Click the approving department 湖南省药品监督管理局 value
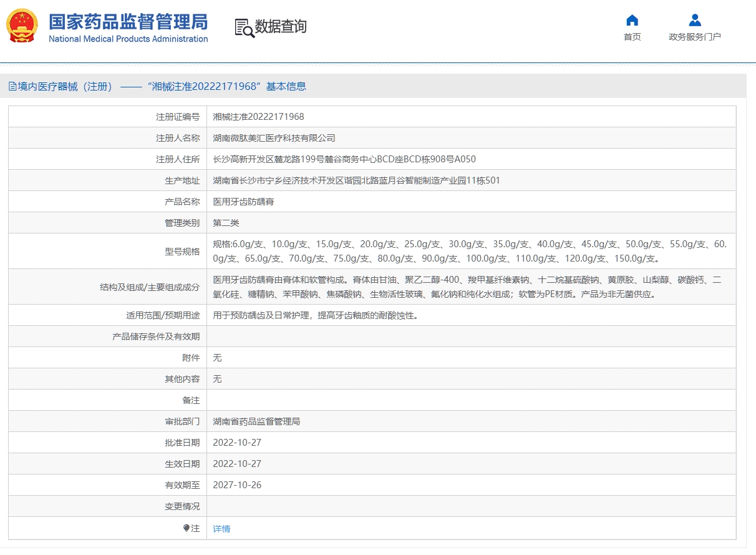 [256, 421]
